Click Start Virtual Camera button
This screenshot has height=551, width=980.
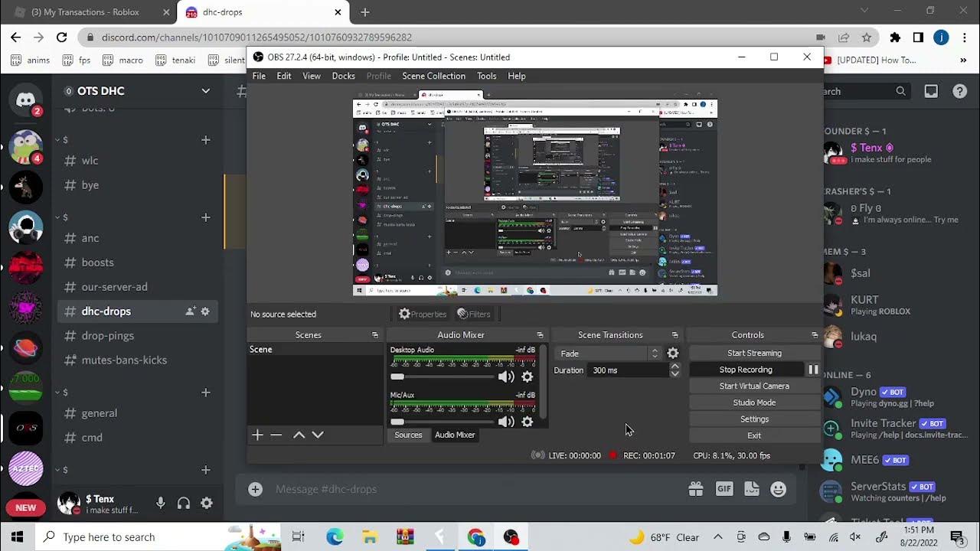click(x=754, y=386)
